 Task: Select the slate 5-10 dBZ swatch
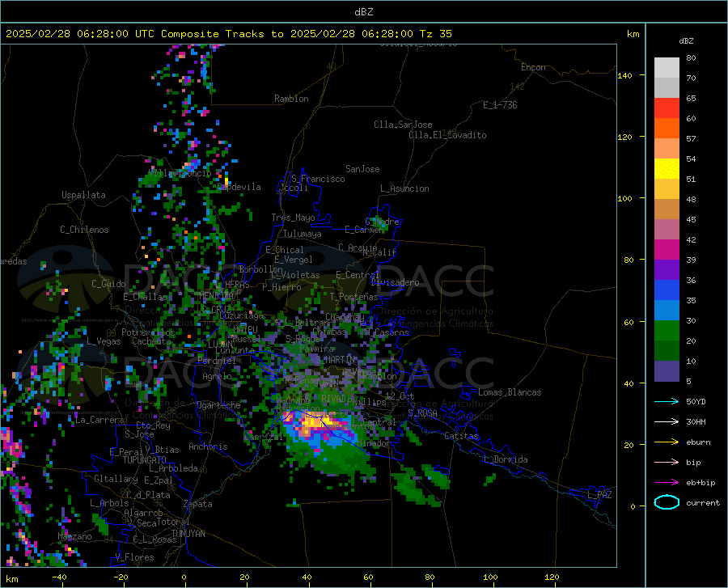click(667, 371)
